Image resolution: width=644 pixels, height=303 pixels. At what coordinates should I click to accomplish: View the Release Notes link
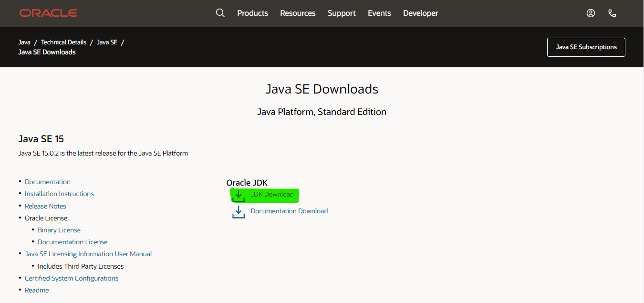tap(45, 206)
